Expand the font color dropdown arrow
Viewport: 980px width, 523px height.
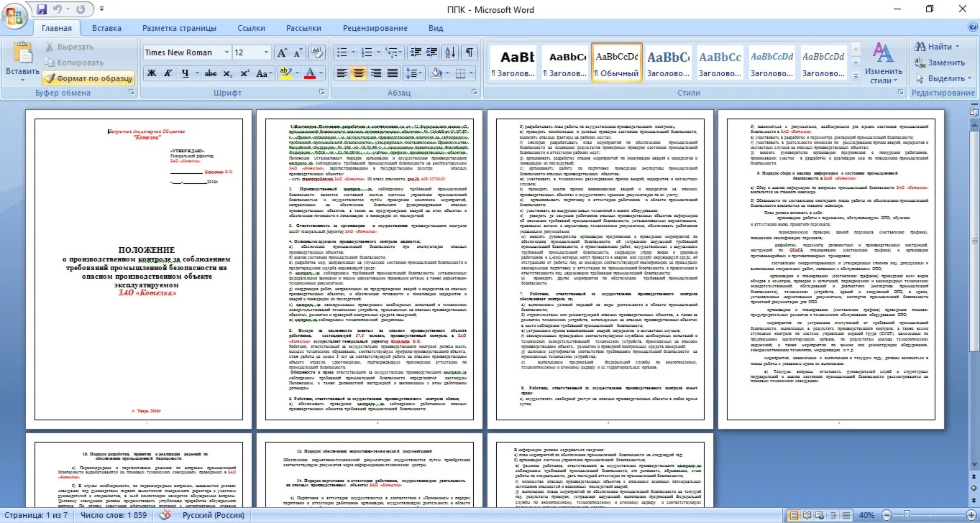(321, 73)
